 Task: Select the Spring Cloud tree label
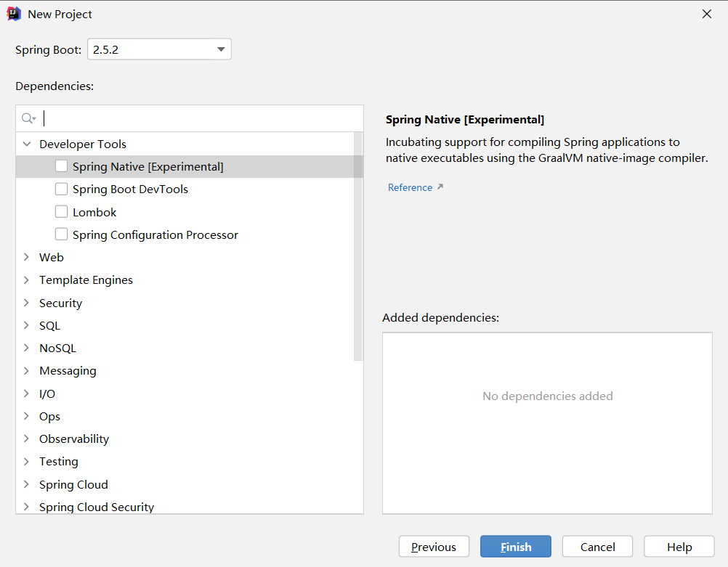73,484
